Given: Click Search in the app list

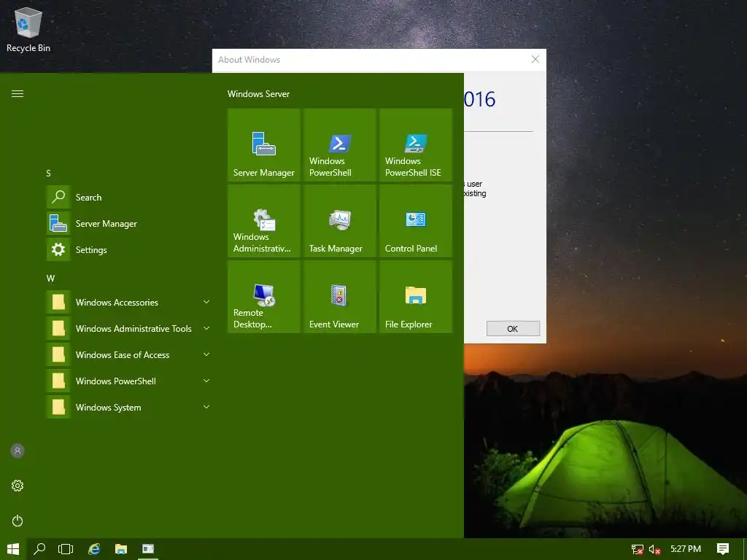Looking at the screenshot, I should 130,197.
